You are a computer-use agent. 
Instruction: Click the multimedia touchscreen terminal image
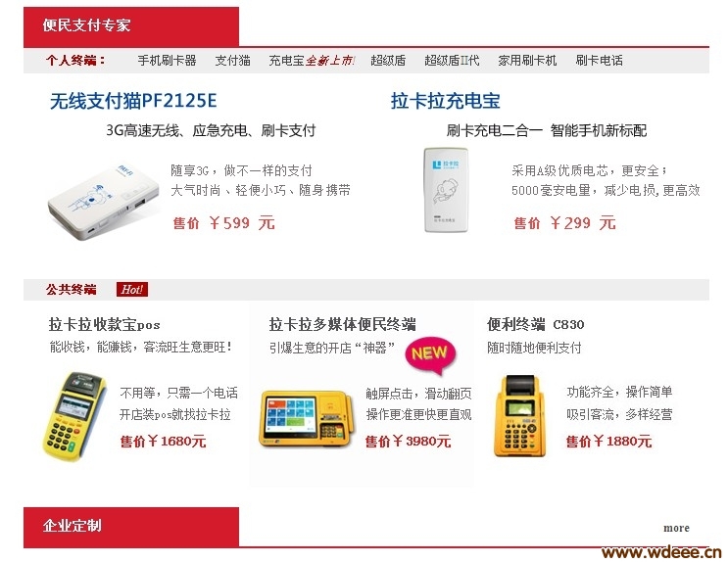pyautogui.click(x=307, y=419)
